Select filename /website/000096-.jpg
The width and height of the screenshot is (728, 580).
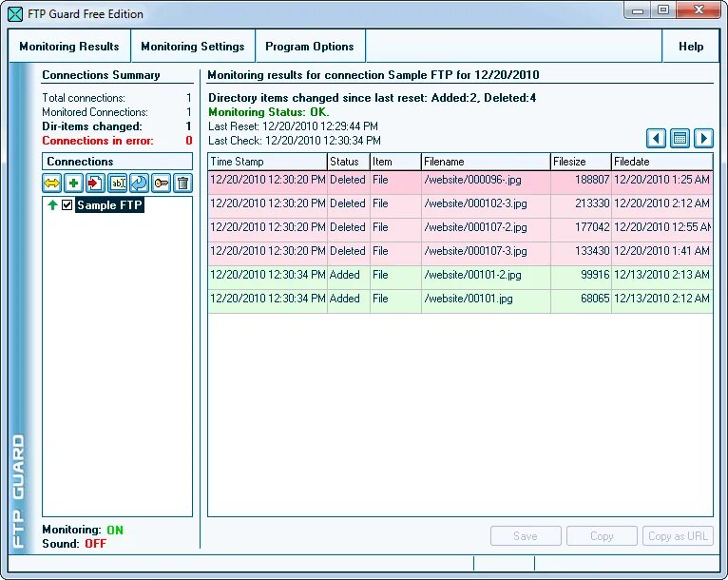click(x=472, y=180)
